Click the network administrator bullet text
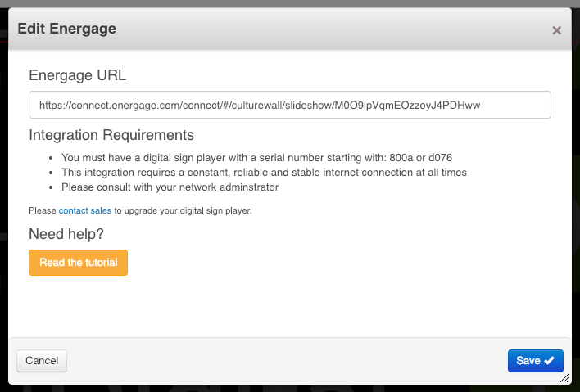Image resolution: width=580 pixels, height=392 pixels. click(170, 187)
